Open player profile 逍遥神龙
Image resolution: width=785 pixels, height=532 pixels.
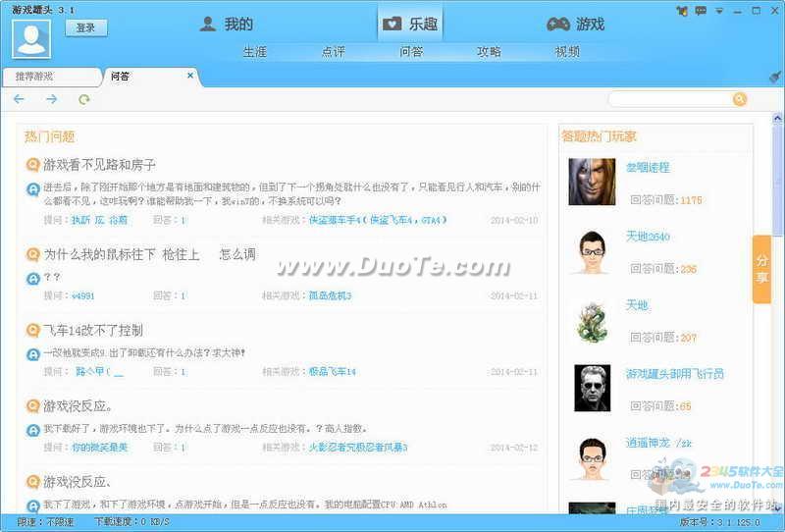[658, 443]
